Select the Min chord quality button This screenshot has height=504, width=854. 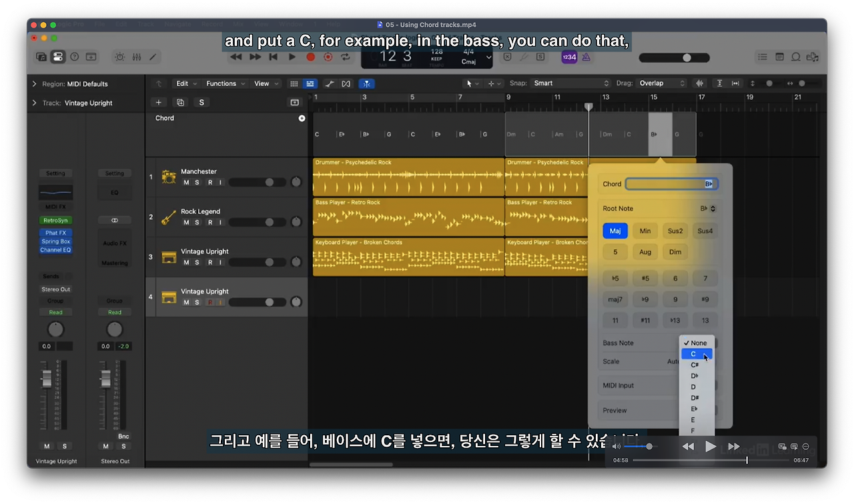tap(645, 231)
